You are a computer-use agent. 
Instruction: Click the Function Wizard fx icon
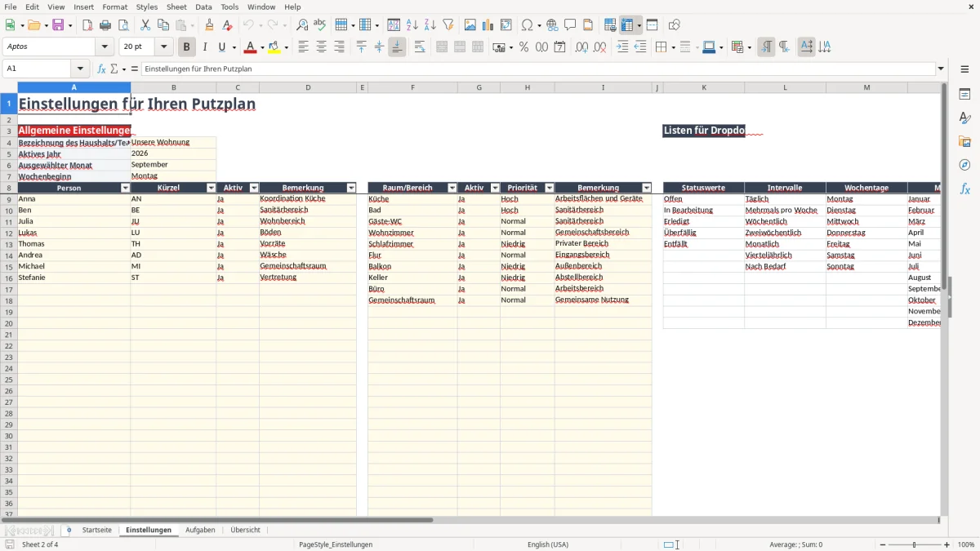tap(102, 69)
